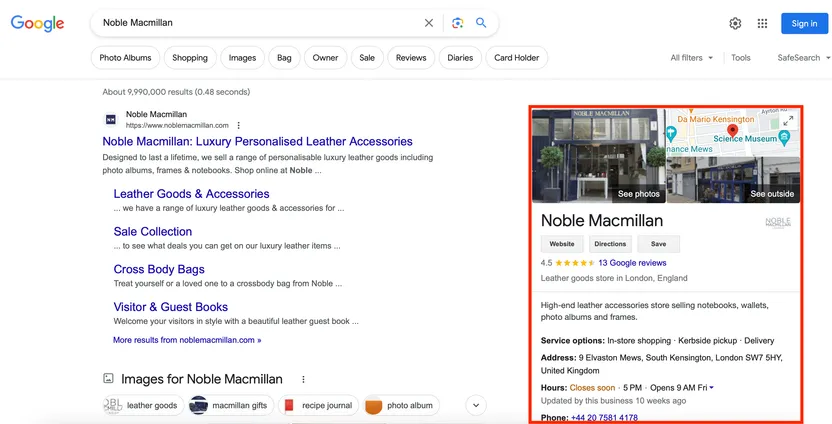Screen dimensions: 832x424
Task: Click the red map pin marker
Action: pos(732,131)
